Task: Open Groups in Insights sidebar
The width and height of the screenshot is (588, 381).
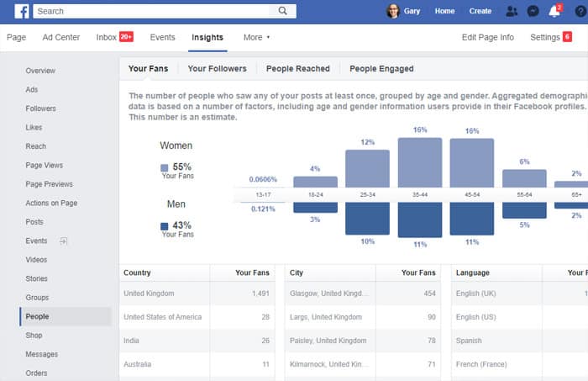Action: tap(37, 297)
